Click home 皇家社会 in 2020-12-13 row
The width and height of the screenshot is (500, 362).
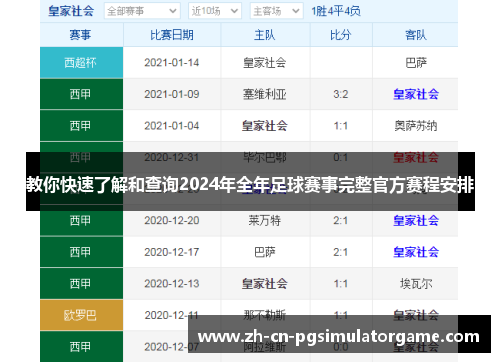tap(265, 284)
